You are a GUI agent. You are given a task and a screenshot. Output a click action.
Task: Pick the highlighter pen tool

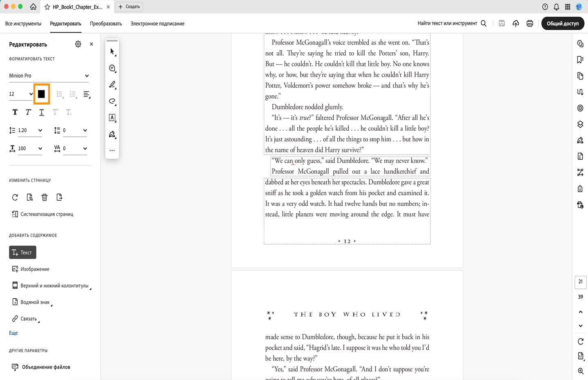click(x=112, y=85)
